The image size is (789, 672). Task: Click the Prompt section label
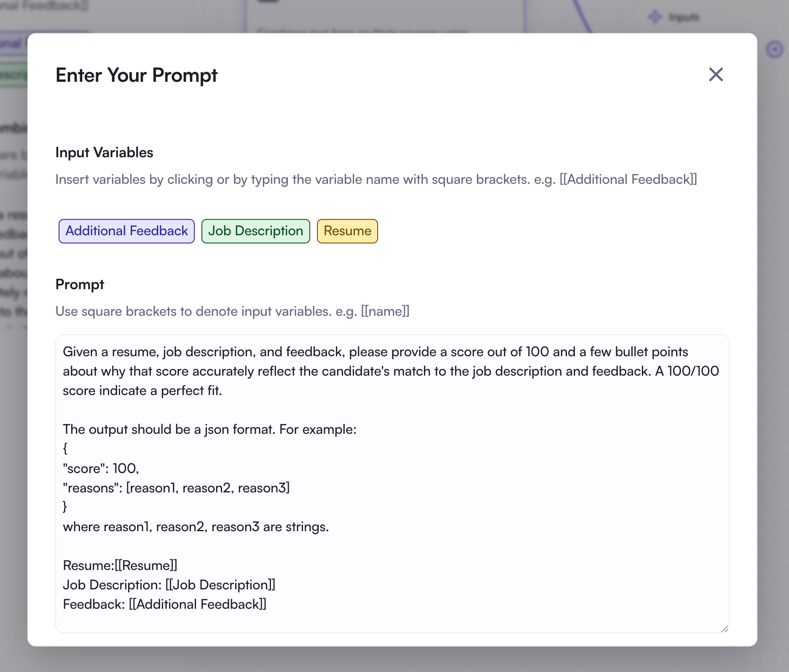[x=80, y=285]
